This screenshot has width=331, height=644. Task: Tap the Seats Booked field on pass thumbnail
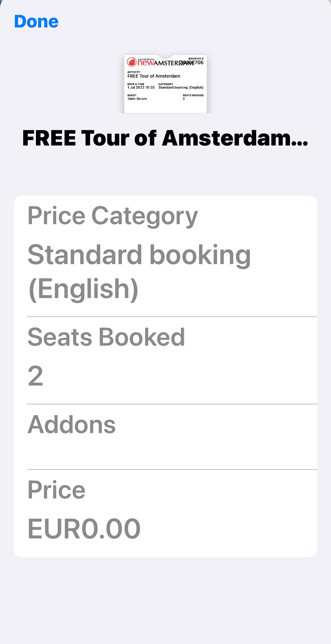192,97
